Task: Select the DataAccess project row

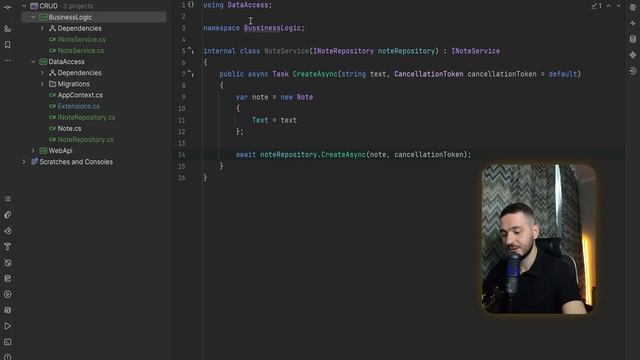Action: pyautogui.click(x=94, y=62)
